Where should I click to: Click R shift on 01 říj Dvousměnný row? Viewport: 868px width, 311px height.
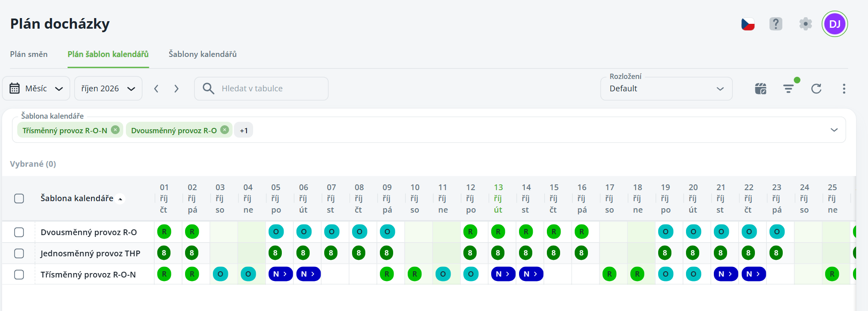164,232
